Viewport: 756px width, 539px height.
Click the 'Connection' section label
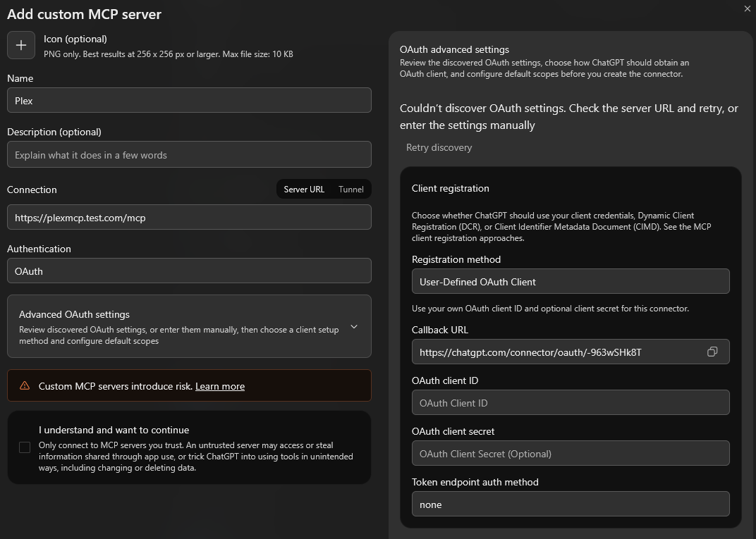(32, 190)
